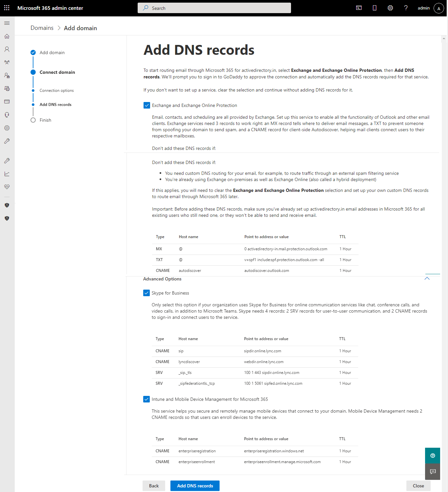The width and height of the screenshot is (448, 492).
Task: Uncheck the Skype for Business checkbox
Action: 146,293
